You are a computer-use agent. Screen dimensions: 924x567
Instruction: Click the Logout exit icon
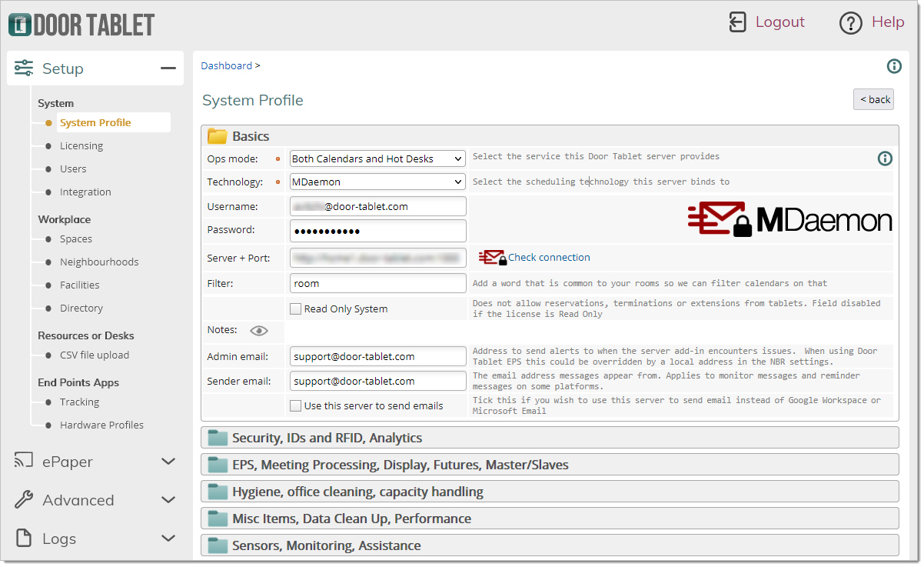pyautogui.click(x=737, y=22)
